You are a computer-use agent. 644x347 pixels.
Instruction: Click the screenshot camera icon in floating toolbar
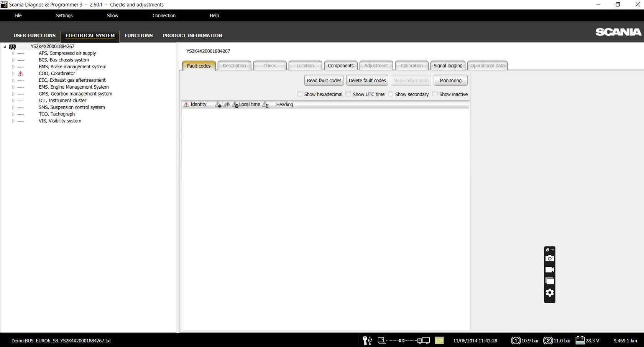point(549,258)
